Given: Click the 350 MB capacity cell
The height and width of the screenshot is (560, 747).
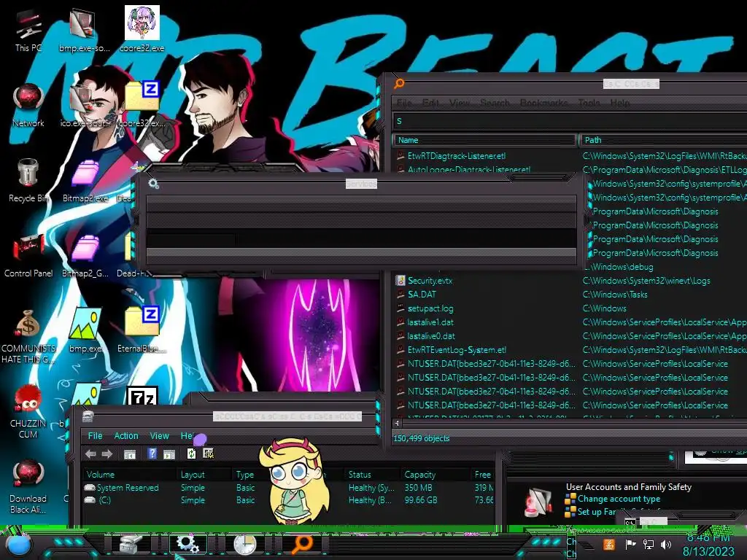Looking at the screenshot, I should click(418, 488).
